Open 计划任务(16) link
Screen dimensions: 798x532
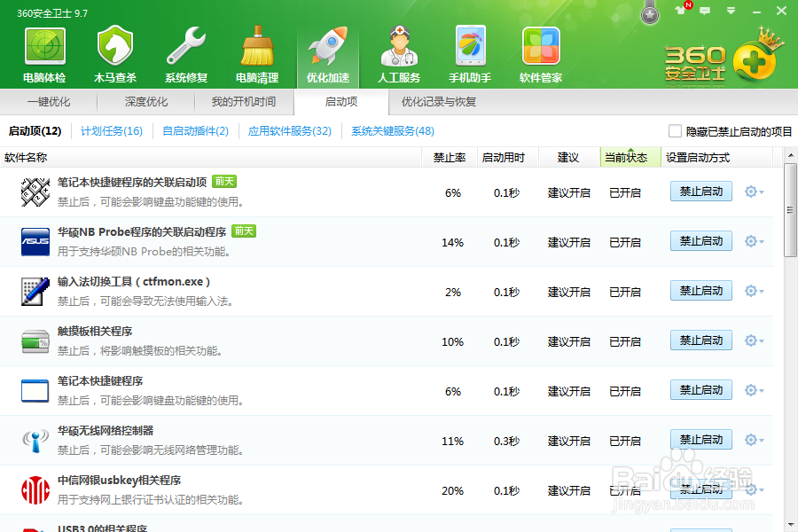(112, 131)
